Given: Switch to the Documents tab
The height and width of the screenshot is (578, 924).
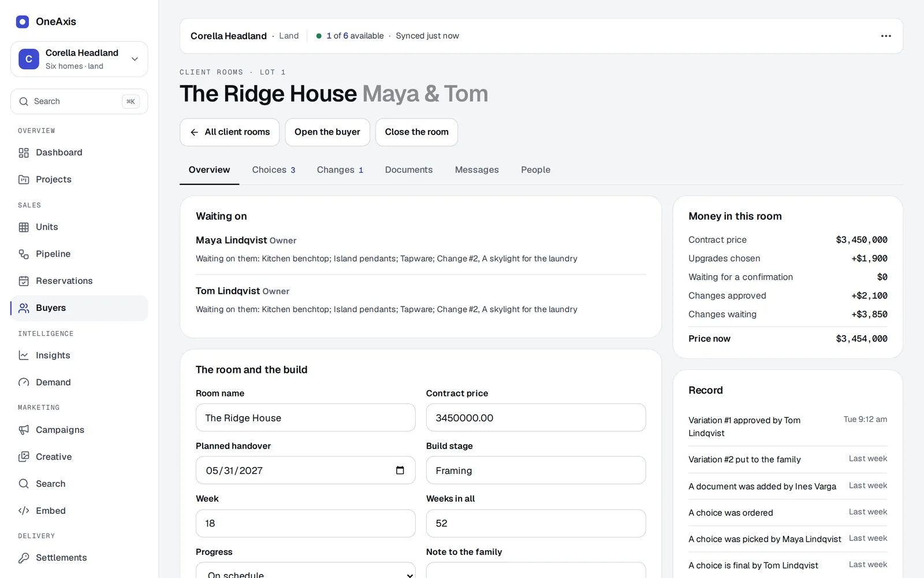Looking at the screenshot, I should click(409, 170).
